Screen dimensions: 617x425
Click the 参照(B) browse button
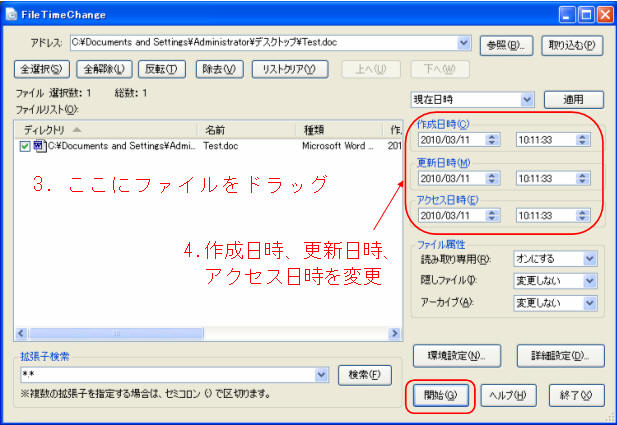coord(506,45)
